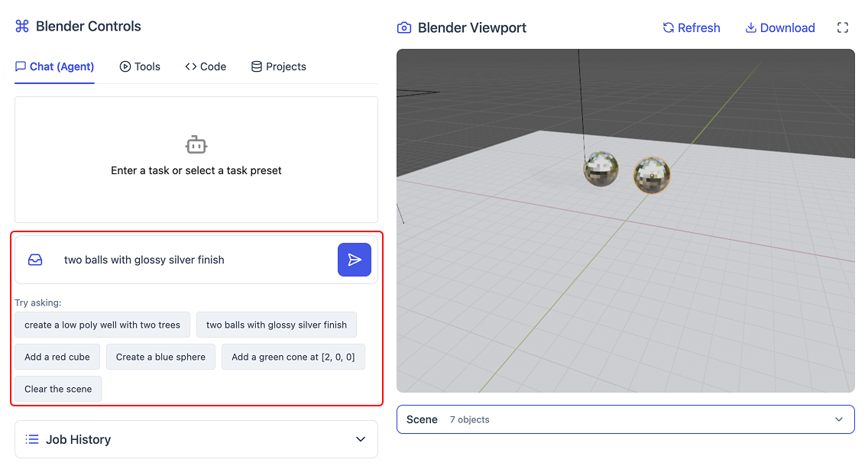
Task: Send the task with the arrow button
Action: point(355,260)
